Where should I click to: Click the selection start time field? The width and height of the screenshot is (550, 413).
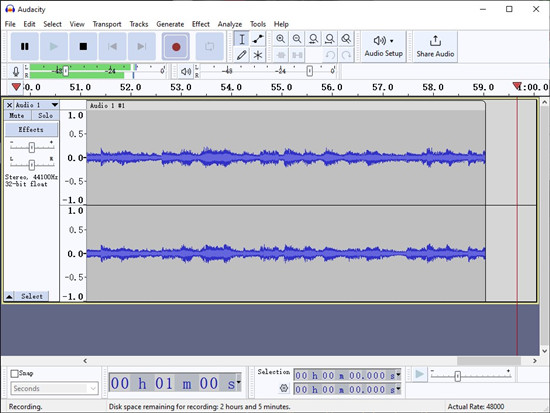coord(347,375)
